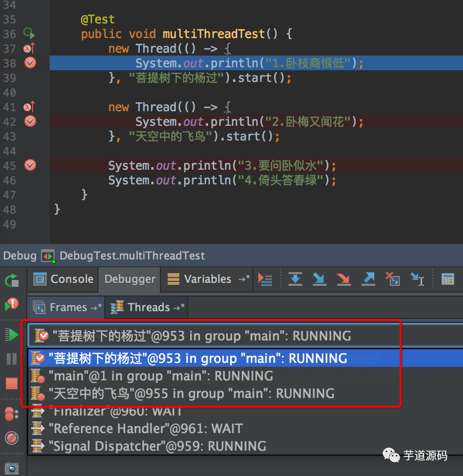Toggle the breakpoint on line 38

(30, 62)
